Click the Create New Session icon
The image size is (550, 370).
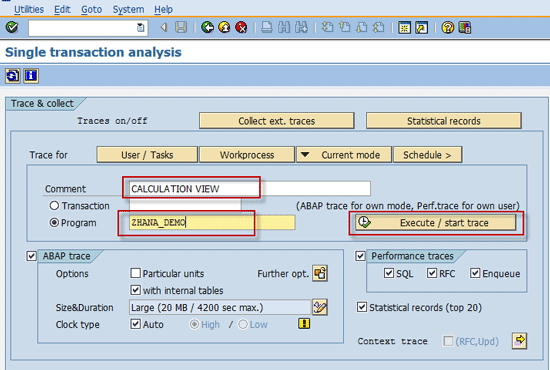[x=404, y=27]
